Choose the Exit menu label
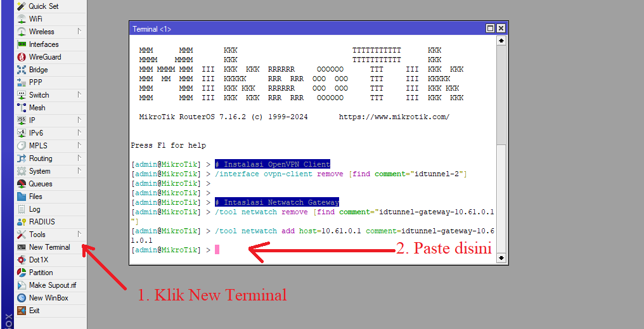This screenshot has width=644, height=329. [34, 311]
